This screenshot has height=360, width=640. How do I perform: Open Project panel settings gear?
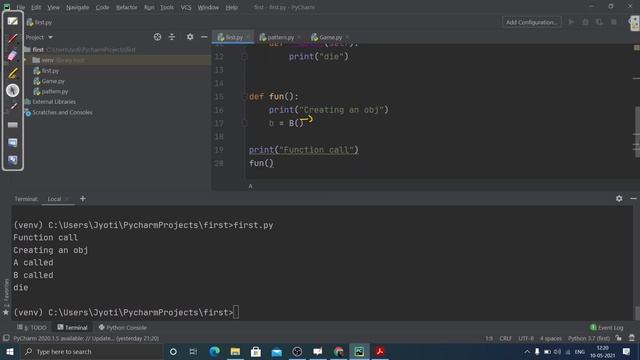[x=190, y=37]
